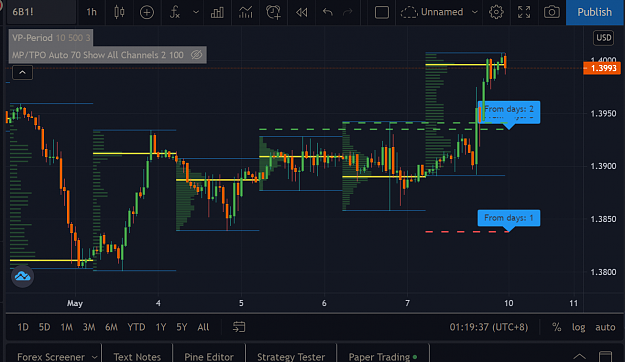This screenshot has width=625, height=362.
Task: Select the 1D date range
Action: click(x=23, y=327)
